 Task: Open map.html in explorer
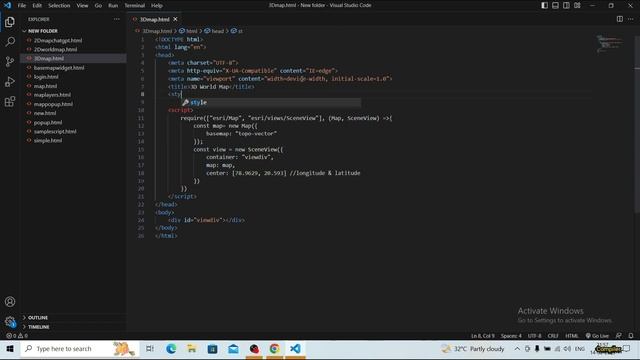tap(45, 86)
